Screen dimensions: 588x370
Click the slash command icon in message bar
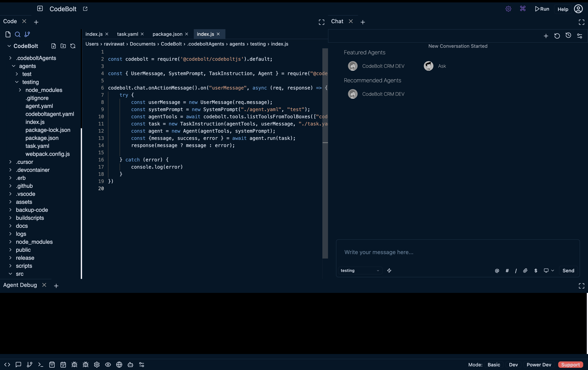point(516,271)
